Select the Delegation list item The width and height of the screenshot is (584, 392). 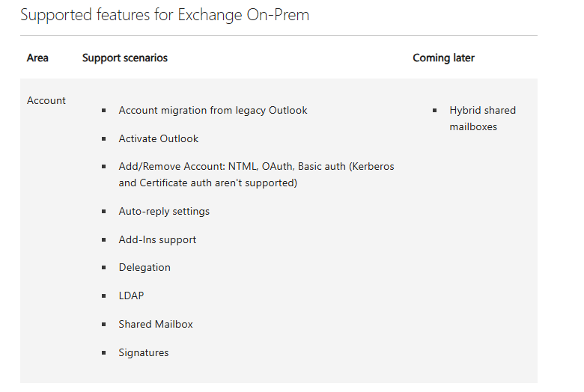click(145, 267)
